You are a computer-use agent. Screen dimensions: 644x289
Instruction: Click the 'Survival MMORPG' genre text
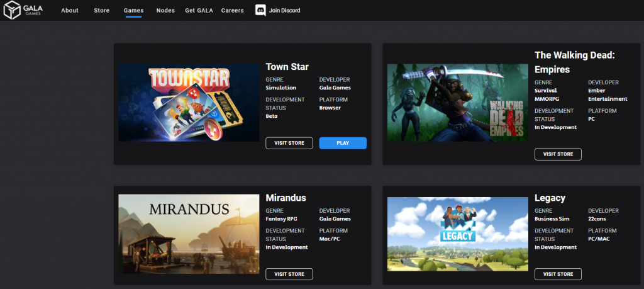tap(547, 94)
